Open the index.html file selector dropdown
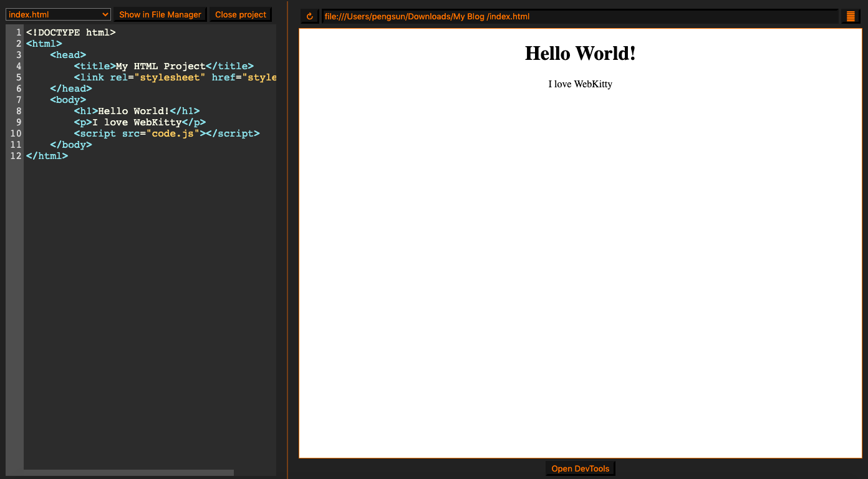868x479 pixels. coord(59,14)
